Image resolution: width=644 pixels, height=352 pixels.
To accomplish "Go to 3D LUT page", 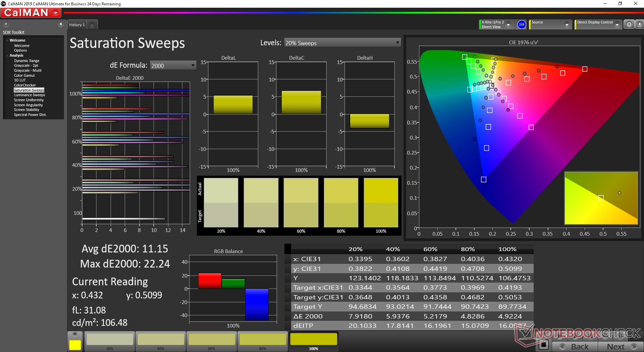I will (19, 80).
